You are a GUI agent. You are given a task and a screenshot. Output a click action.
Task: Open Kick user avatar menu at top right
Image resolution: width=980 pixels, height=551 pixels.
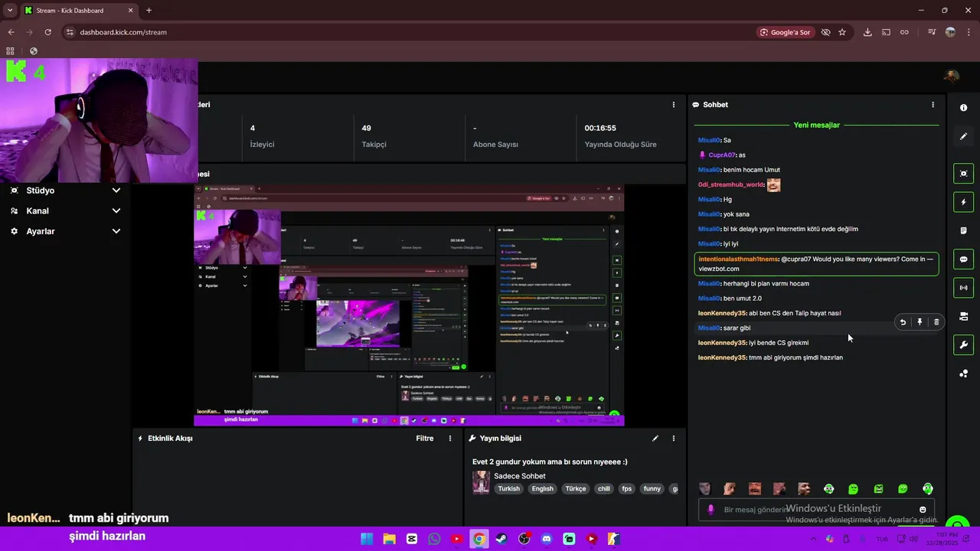click(x=952, y=76)
